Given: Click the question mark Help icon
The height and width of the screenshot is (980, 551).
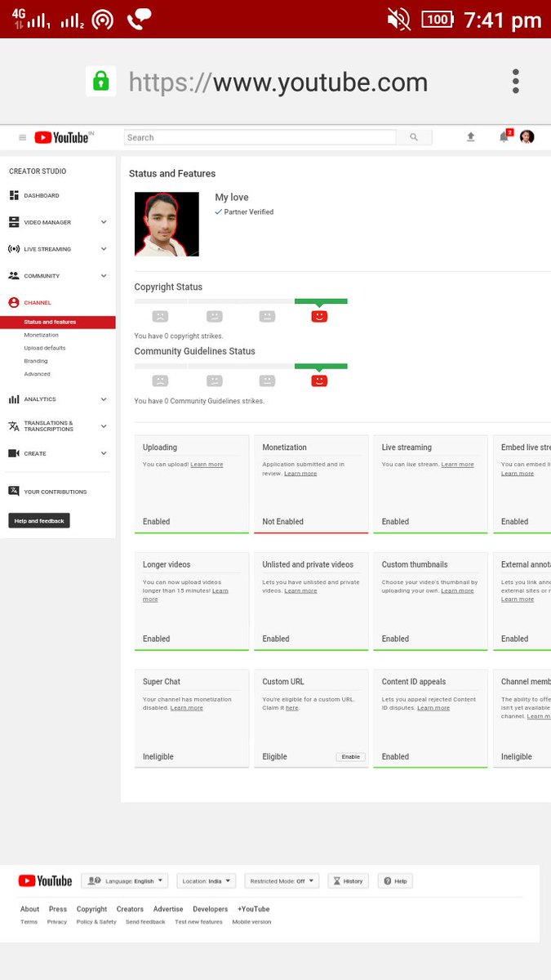Looking at the screenshot, I should click(387, 881).
